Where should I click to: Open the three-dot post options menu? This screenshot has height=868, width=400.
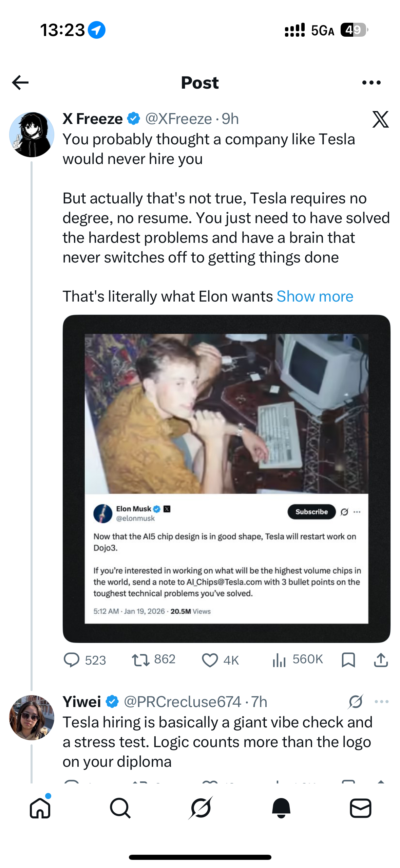(371, 83)
